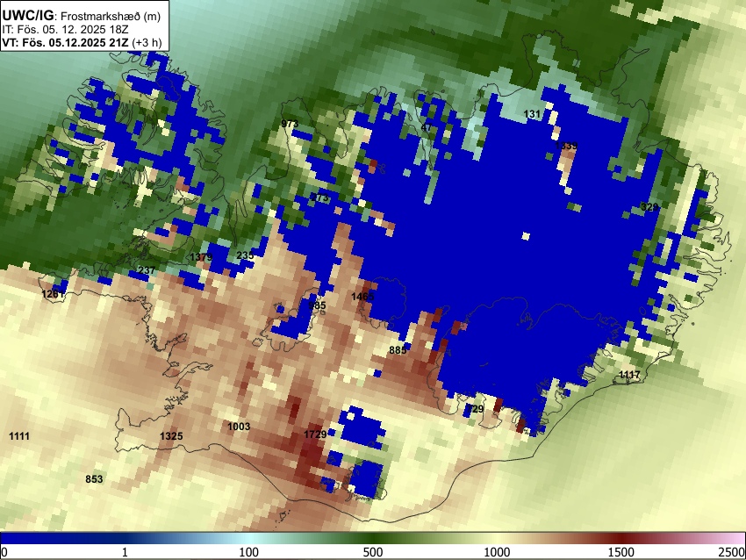This screenshot has height=560, width=746.
Task: Select the colorbar tick label 2500
Action: point(732,552)
